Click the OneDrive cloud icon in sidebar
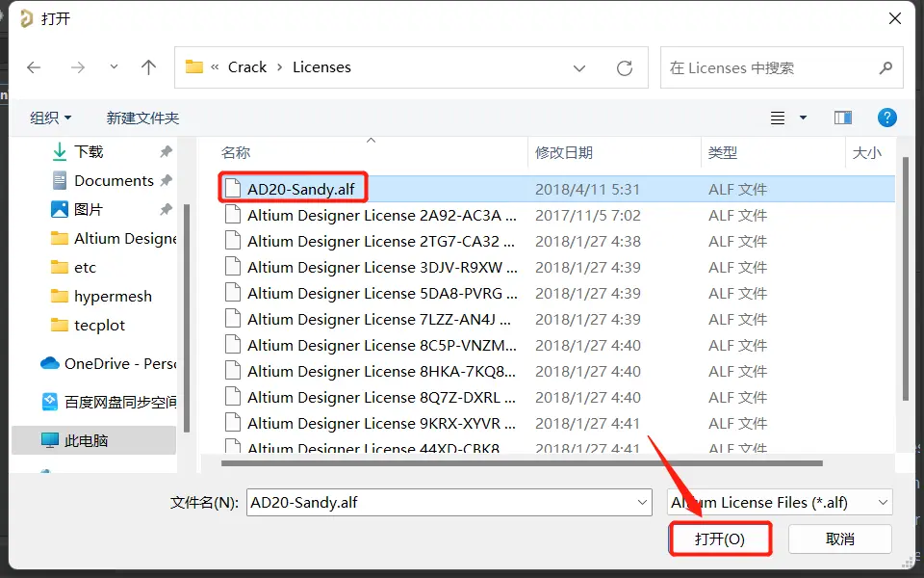Image resolution: width=924 pixels, height=578 pixels. [49, 363]
